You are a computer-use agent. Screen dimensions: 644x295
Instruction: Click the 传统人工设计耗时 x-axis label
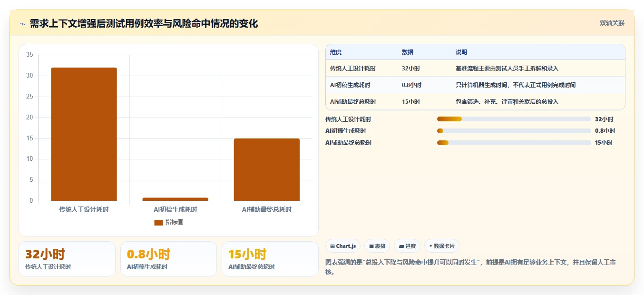[84, 209]
